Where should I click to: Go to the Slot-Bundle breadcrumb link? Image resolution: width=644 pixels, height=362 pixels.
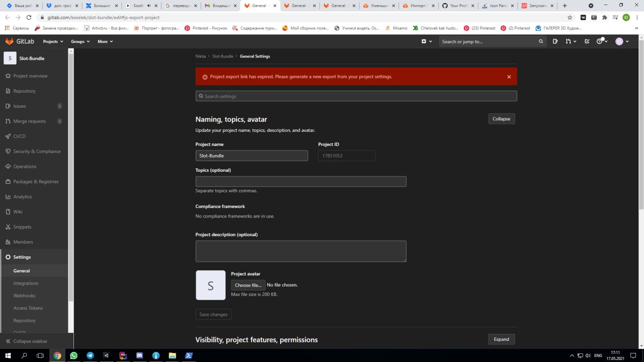pos(223,56)
